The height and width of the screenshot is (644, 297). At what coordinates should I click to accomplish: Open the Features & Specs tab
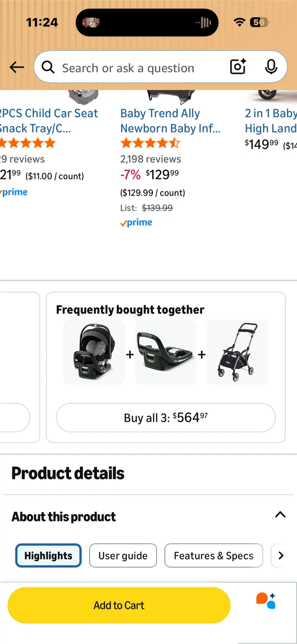[x=213, y=555]
